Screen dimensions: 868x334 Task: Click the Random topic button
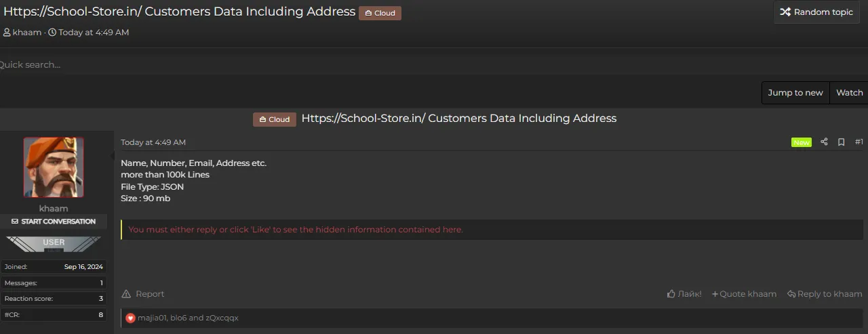(816, 12)
